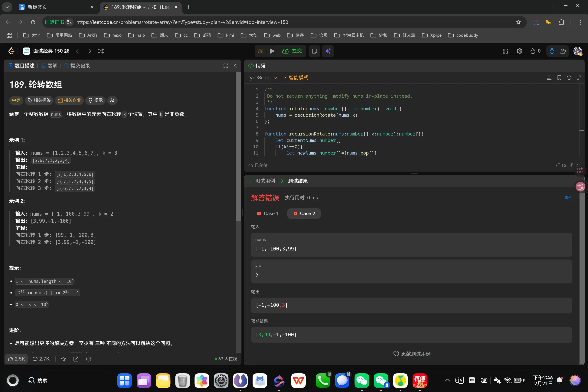Click the format code icon
588x392 pixels.
tap(549, 78)
